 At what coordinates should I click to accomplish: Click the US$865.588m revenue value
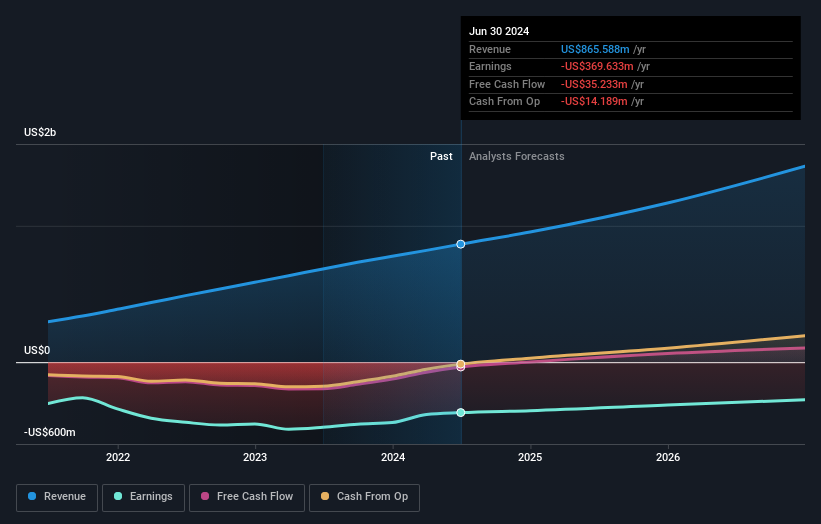point(595,49)
